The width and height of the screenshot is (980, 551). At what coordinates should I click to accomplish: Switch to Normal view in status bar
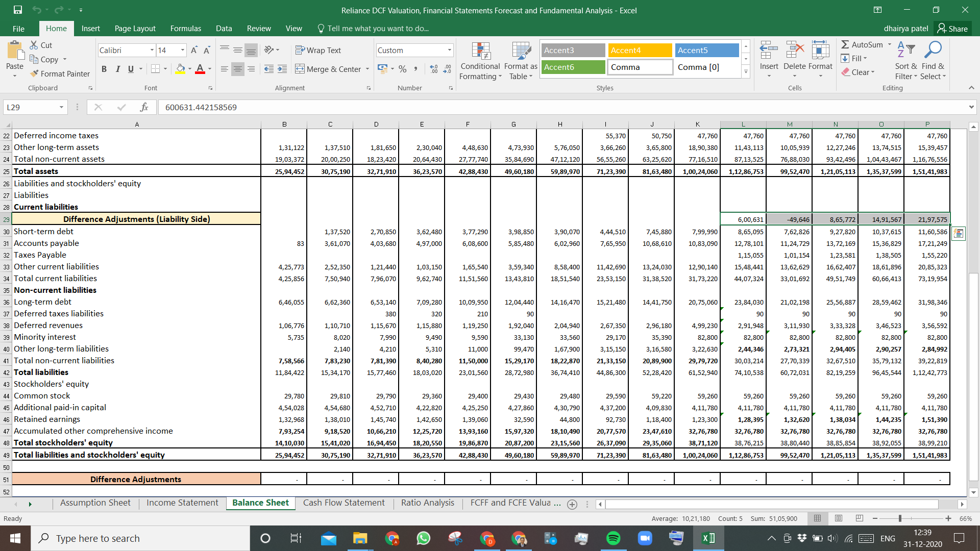pyautogui.click(x=817, y=518)
